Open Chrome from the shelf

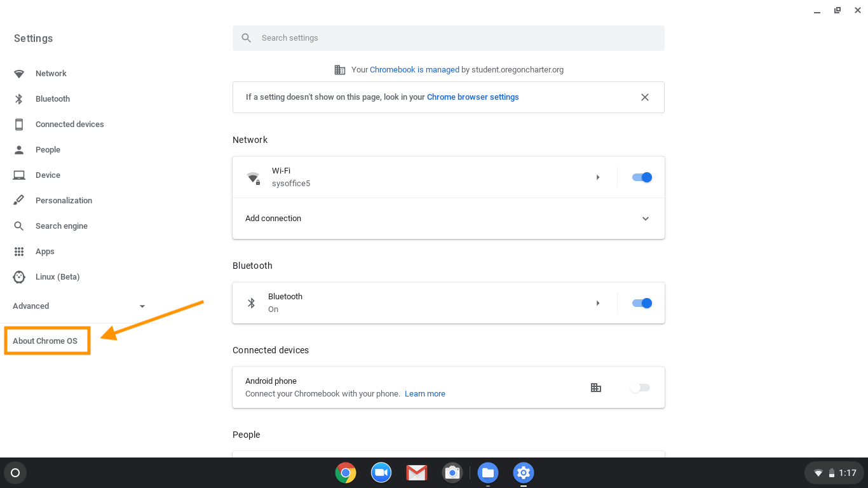pyautogui.click(x=346, y=473)
